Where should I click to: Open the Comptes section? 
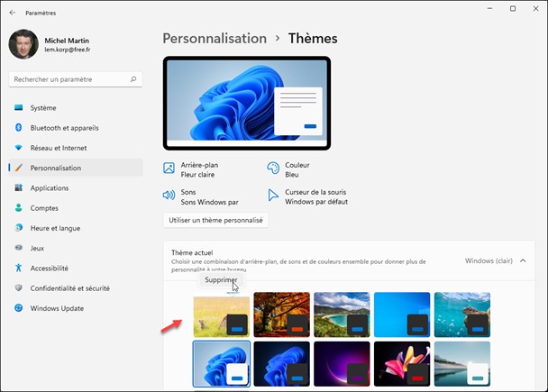(x=76, y=208)
